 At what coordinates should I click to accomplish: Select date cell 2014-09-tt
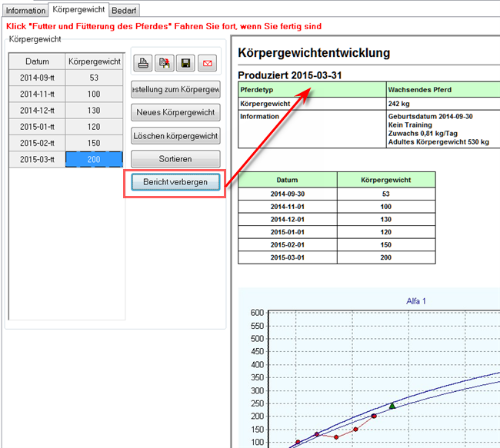click(x=38, y=78)
